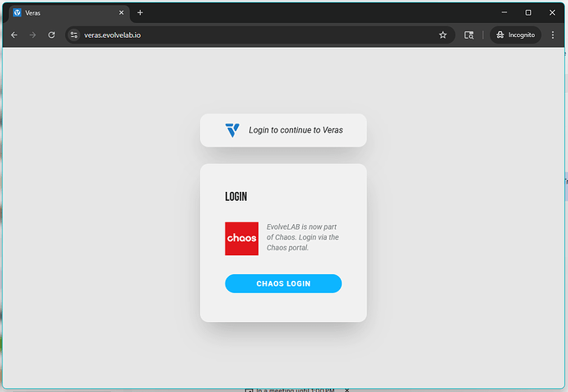Viewport: 568px width, 392px height.
Task: Click the LOGIN heading
Action: click(235, 197)
